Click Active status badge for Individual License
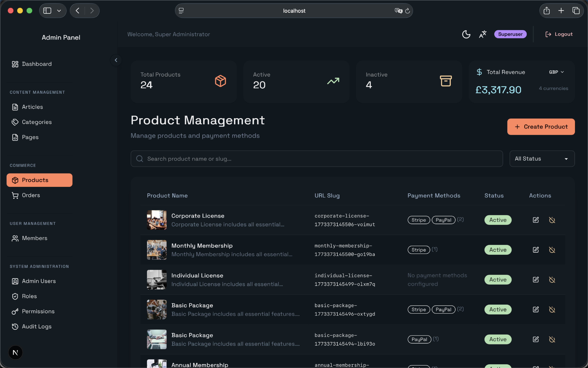588x368 pixels. (x=498, y=280)
